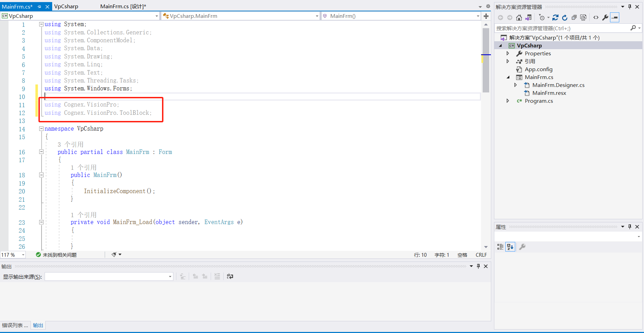Screen dimensions: 644x333
Task: Pin the Output window
Action: point(478,266)
